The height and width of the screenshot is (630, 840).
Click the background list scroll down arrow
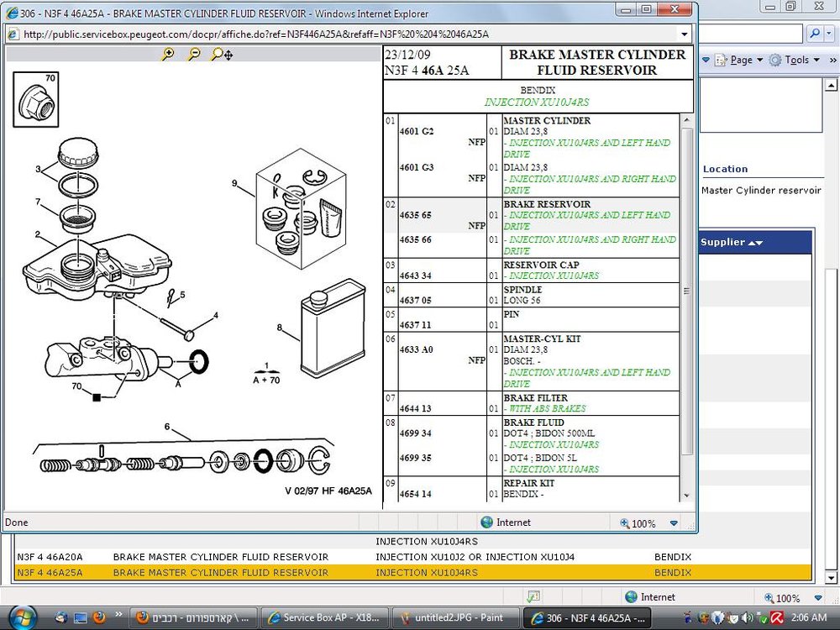tap(831, 577)
